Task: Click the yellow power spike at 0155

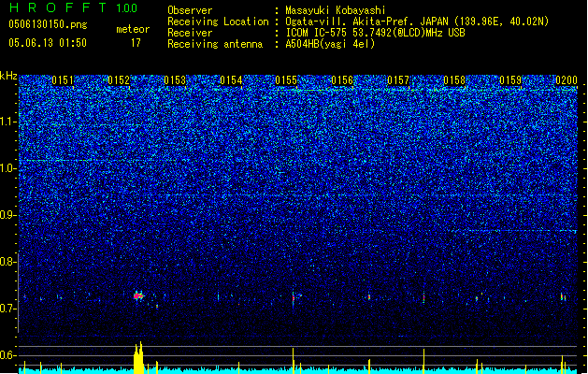Action: click(x=294, y=361)
